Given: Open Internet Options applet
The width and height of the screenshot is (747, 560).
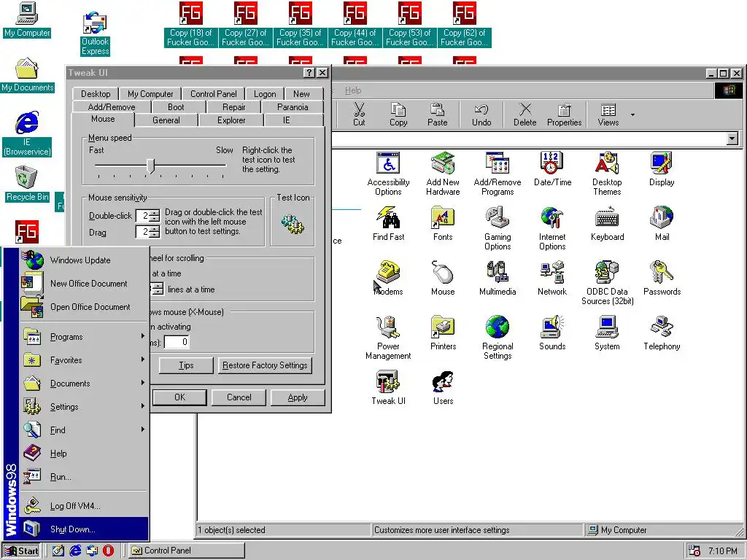Looking at the screenshot, I should (x=552, y=228).
